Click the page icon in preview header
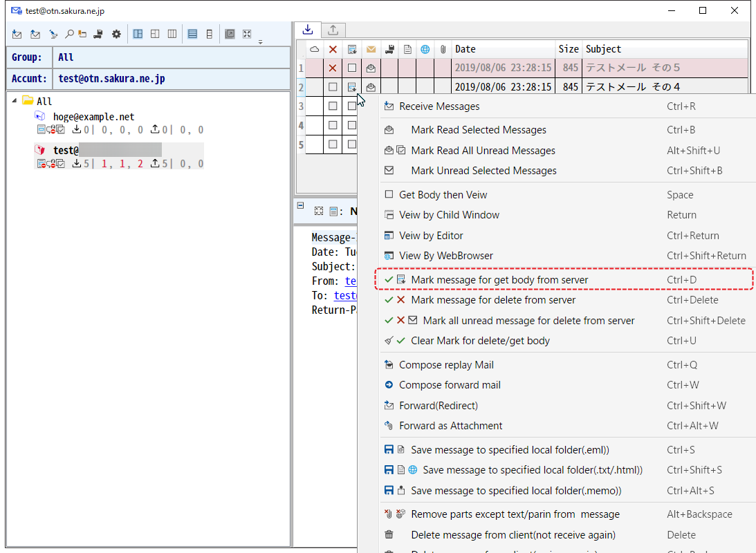This screenshot has width=756, height=553. (x=333, y=211)
